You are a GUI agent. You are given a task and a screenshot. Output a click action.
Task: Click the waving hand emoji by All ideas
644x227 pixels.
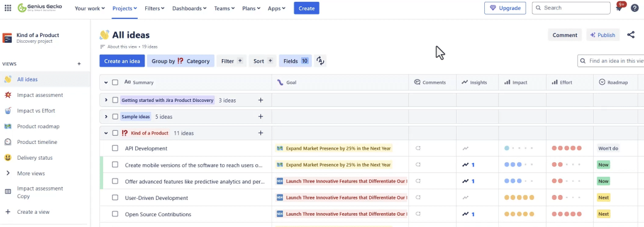click(104, 35)
